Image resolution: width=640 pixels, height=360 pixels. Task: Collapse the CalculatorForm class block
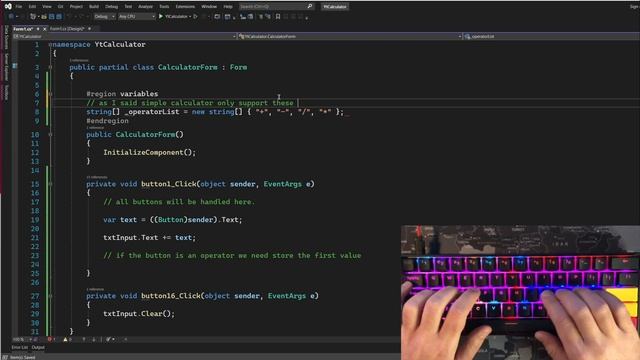pyautogui.click(x=50, y=67)
